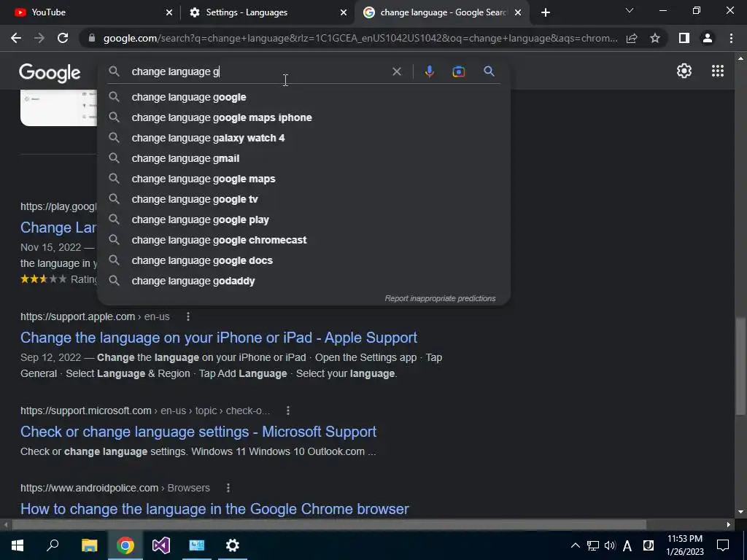Click into the Google search input field
747x560 pixels.
point(258,71)
